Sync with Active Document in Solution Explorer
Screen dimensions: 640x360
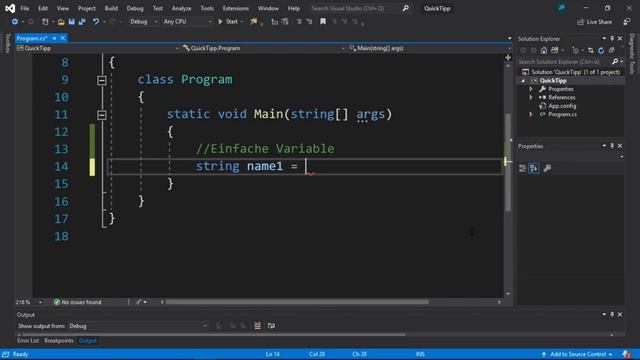pos(591,51)
